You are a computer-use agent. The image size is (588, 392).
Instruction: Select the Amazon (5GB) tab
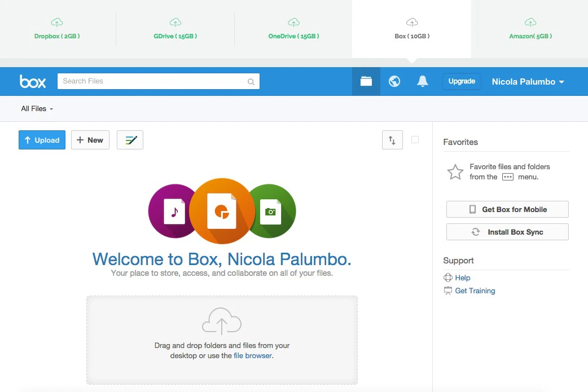[530, 29]
